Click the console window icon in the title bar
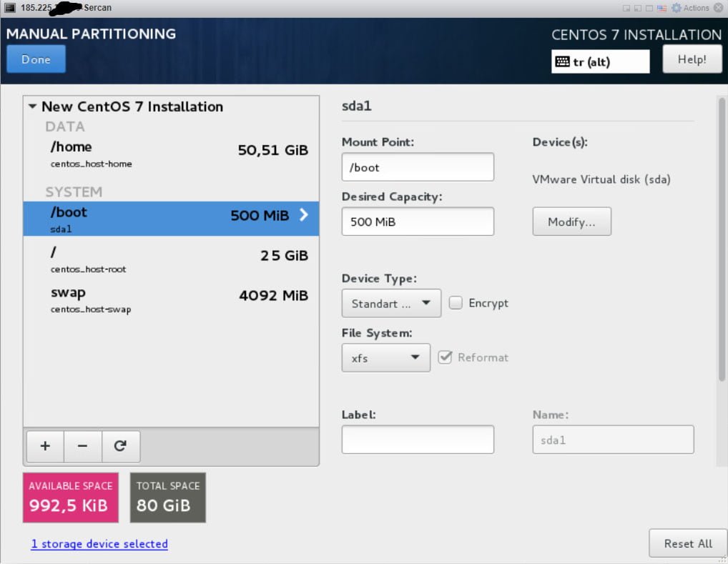 click(x=10, y=7)
